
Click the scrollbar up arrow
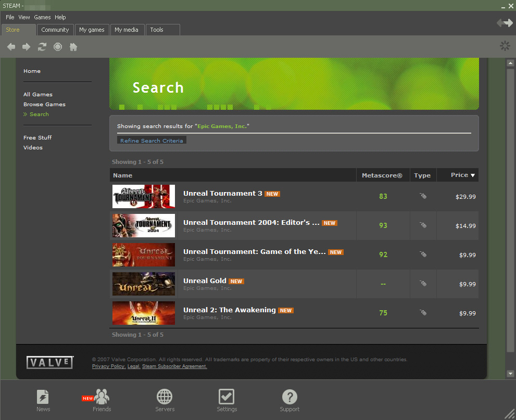point(510,63)
